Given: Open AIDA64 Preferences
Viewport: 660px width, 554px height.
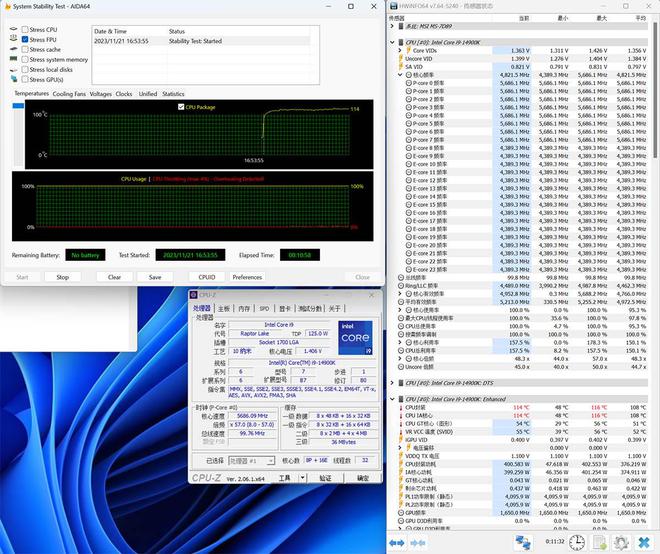Looking at the screenshot, I should (x=247, y=277).
